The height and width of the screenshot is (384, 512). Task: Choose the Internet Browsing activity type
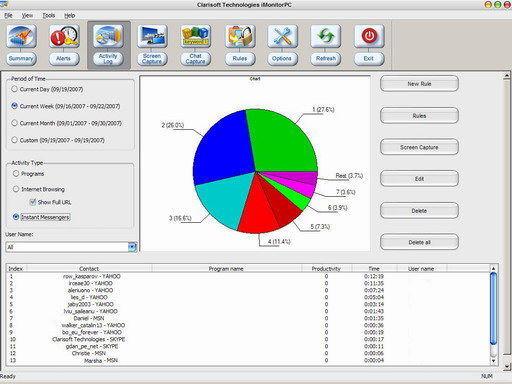(16, 189)
